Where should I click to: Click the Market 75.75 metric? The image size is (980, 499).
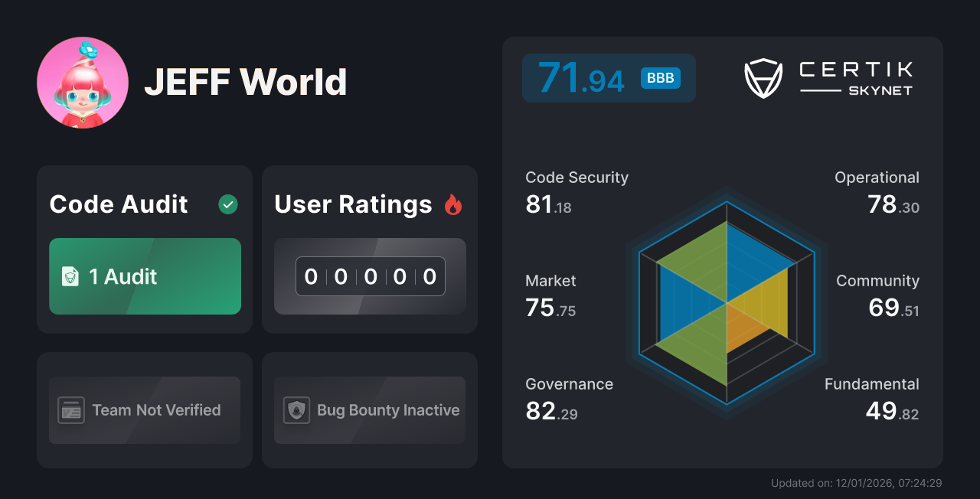click(550, 295)
